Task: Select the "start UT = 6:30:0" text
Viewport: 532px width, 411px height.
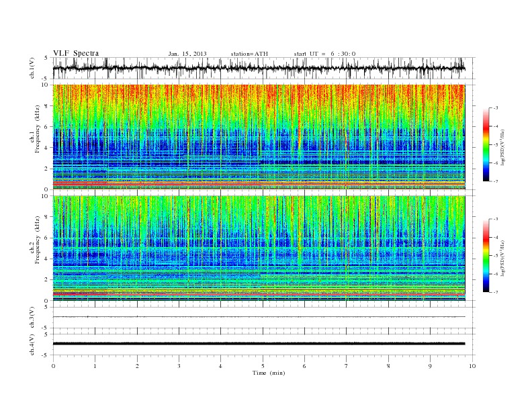Action: pyautogui.click(x=324, y=54)
